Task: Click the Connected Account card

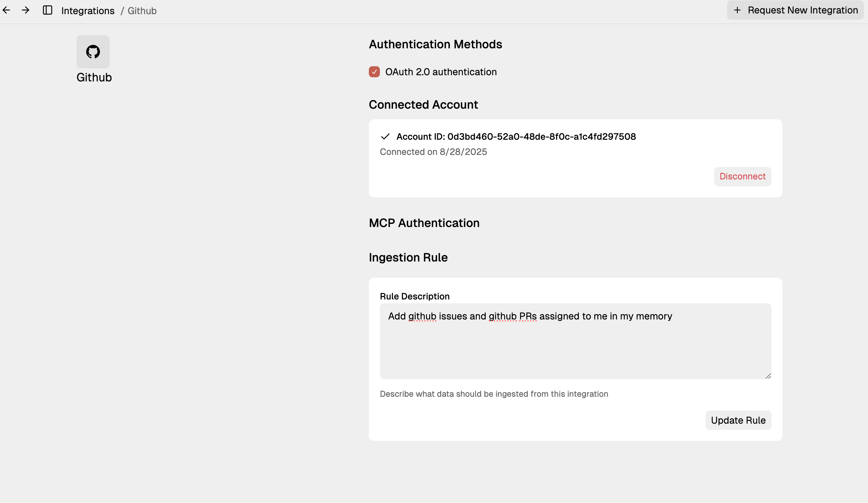Action: pyautogui.click(x=575, y=158)
